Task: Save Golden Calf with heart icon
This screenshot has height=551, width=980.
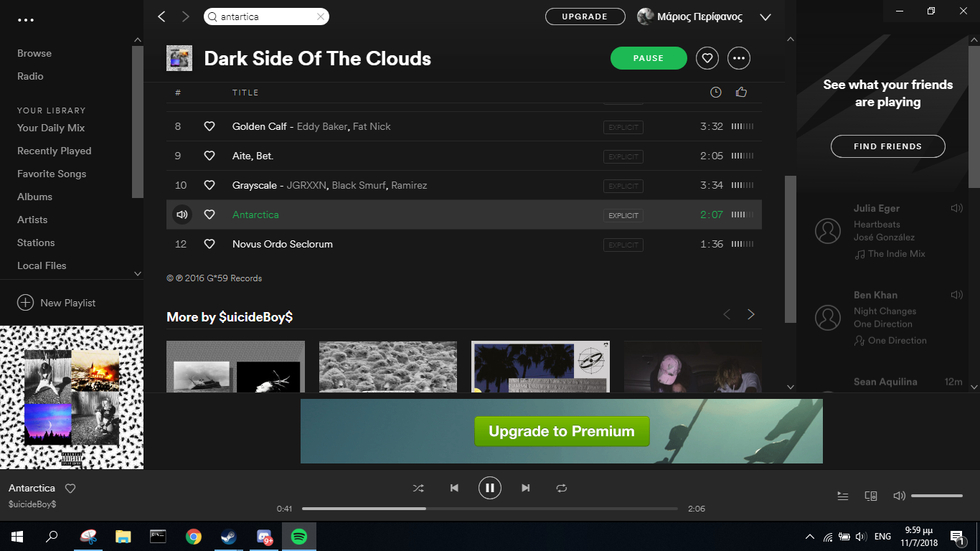Action: [x=209, y=126]
